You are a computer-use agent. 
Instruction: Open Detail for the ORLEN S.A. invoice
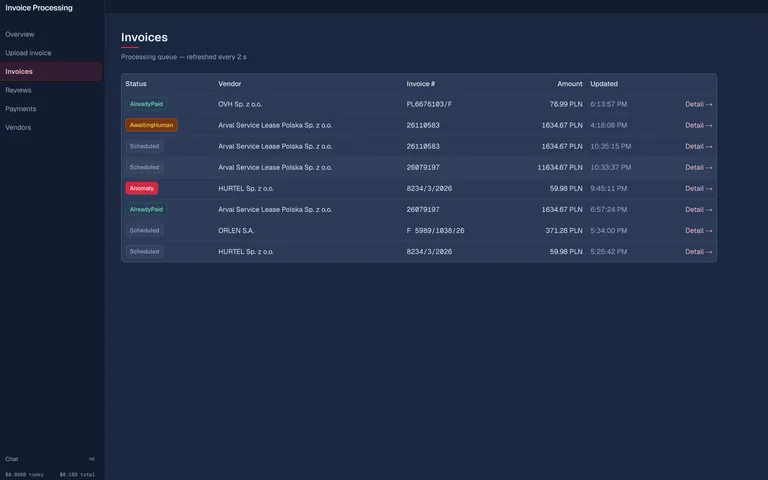click(x=698, y=230)
